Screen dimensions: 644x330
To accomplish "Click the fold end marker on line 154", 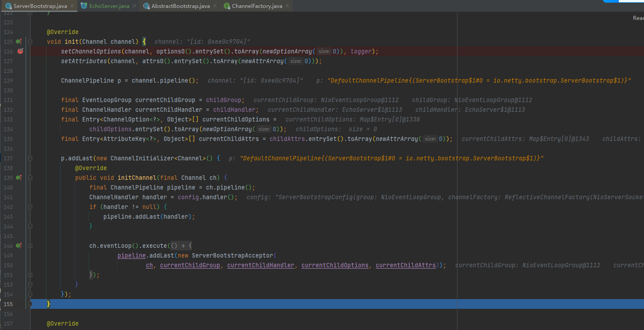I will point(30,294).
